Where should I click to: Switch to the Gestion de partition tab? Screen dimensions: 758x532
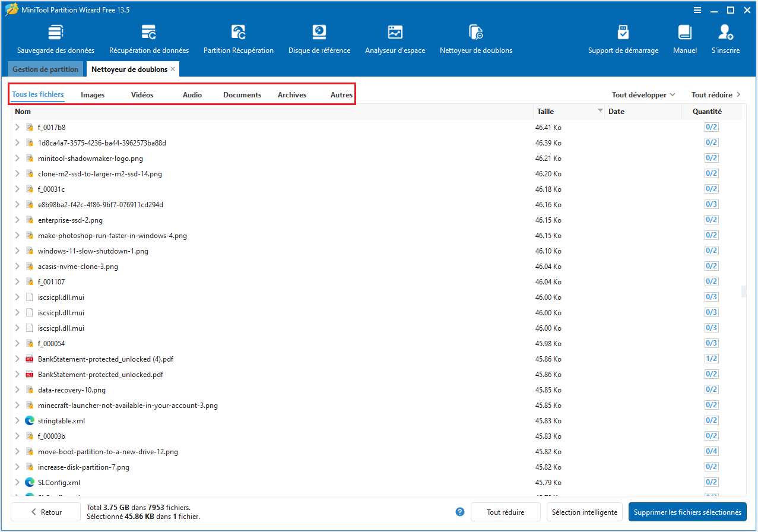coord(45,69)
